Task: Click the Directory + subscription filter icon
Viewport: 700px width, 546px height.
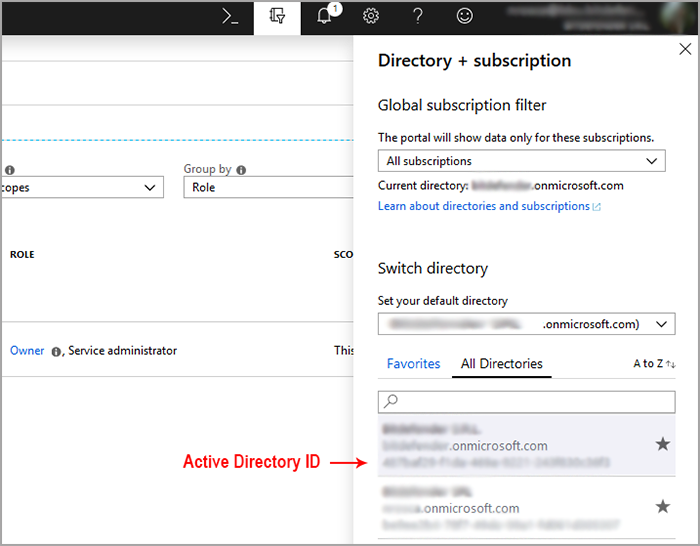Action: pos(277,17)
